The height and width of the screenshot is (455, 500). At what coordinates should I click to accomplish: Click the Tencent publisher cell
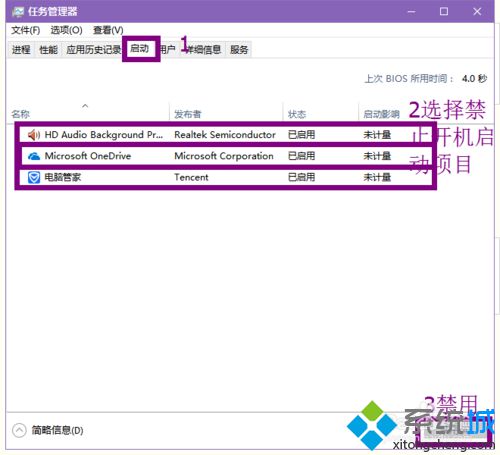coord(191,177)
